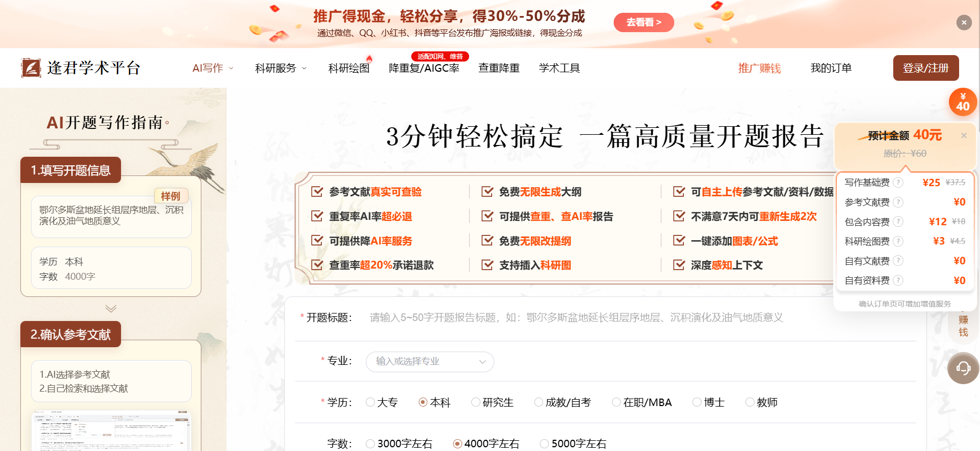Click checkmark icon beside 免费无限生成大纲
Screen dimensions: 980x451
487,192
